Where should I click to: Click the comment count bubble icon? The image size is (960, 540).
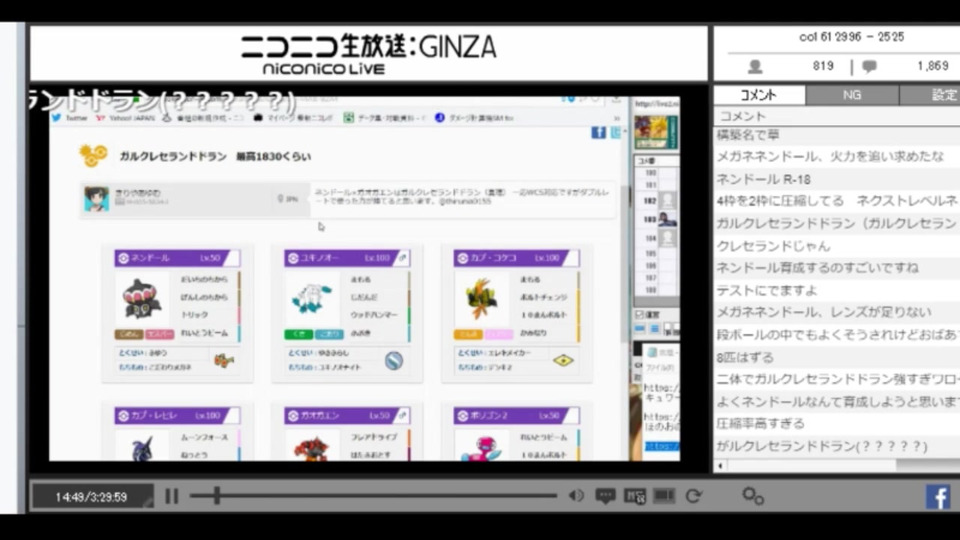click(869, 66)
